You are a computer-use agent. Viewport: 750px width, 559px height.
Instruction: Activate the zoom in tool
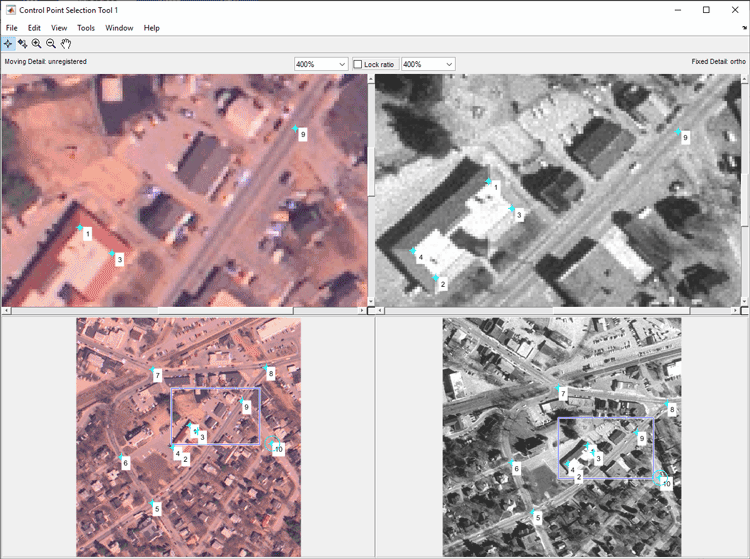pos(36,44)
